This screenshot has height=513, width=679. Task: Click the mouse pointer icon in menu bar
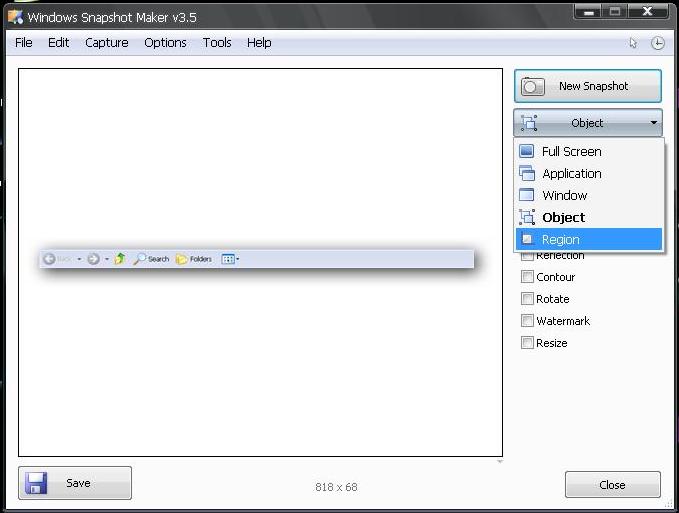(x=633, y=43)
